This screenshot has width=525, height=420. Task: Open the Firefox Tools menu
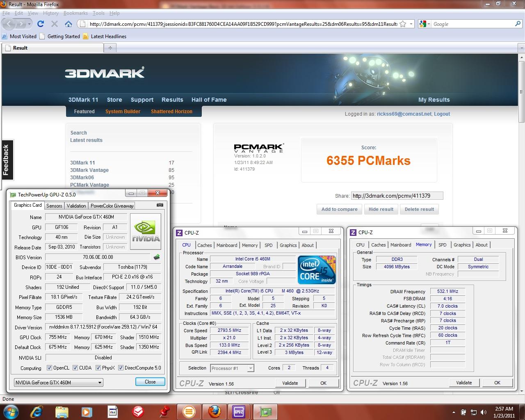[x=98, y=13]
